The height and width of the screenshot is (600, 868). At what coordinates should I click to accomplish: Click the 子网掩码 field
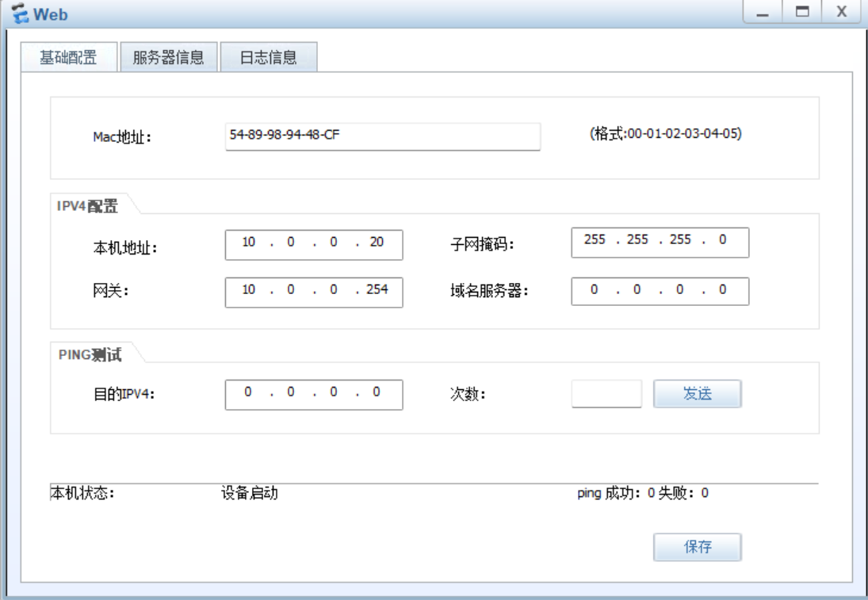(660, 243)
